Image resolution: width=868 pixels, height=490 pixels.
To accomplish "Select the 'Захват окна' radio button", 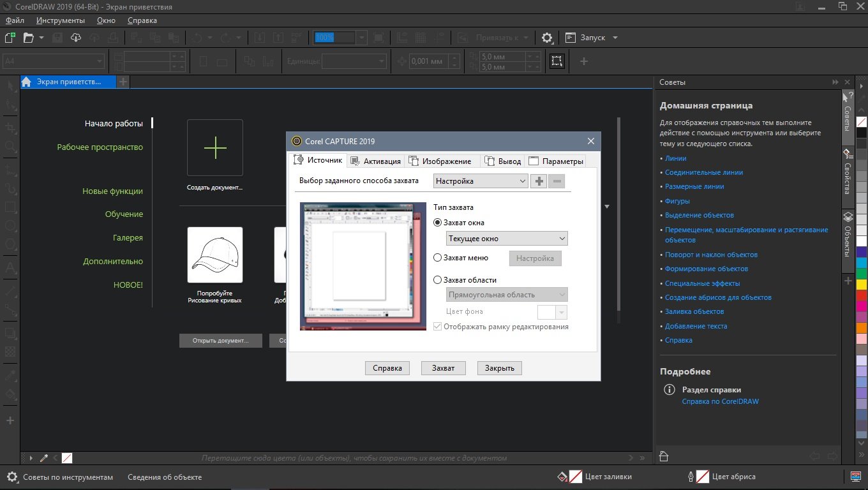I will pyautogui.click(x=437, y=223).
